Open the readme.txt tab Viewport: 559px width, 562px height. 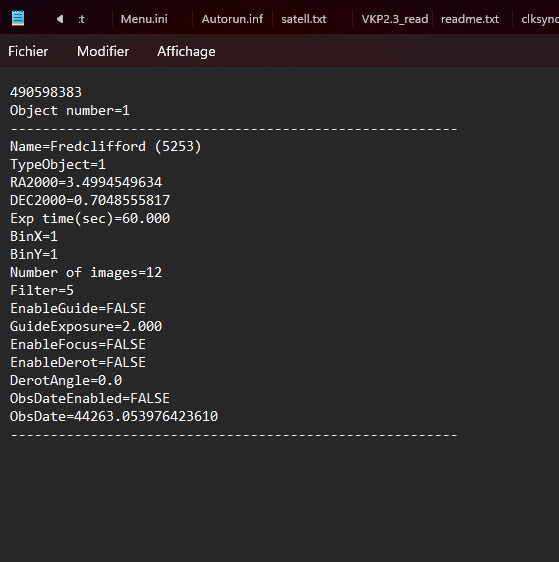coord(470,19)
